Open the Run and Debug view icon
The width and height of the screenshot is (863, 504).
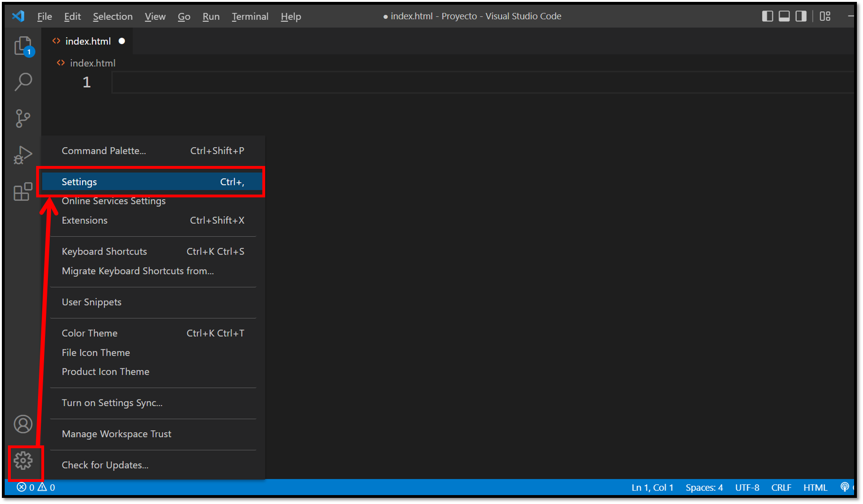pyautogui.click(x=23, y=155)
